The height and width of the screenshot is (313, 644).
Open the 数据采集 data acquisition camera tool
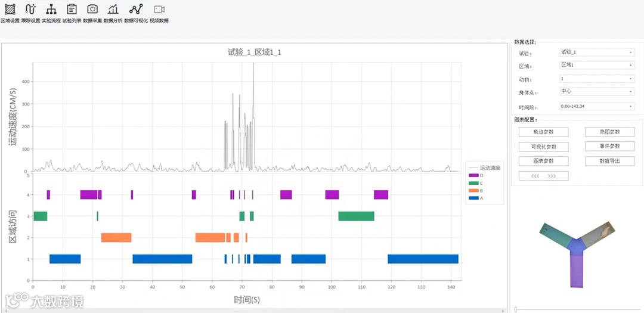pyautogui.click(x=92, y=13)
